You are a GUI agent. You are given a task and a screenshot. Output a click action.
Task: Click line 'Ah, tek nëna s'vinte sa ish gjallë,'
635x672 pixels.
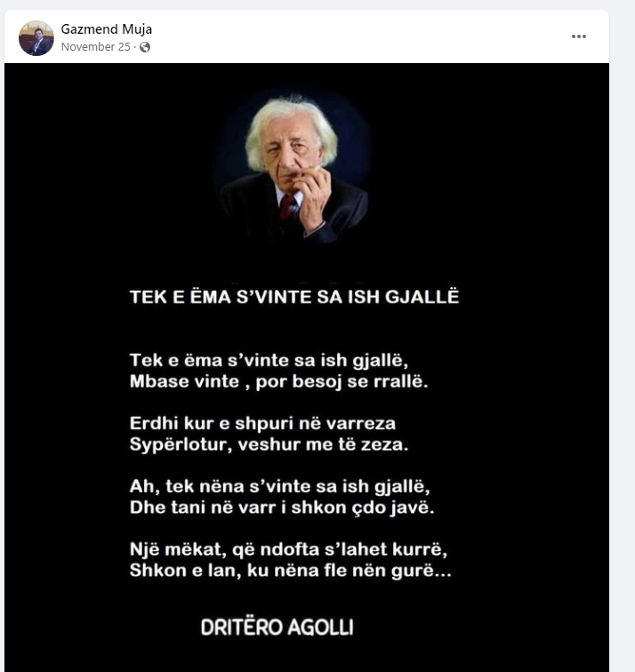279,486
